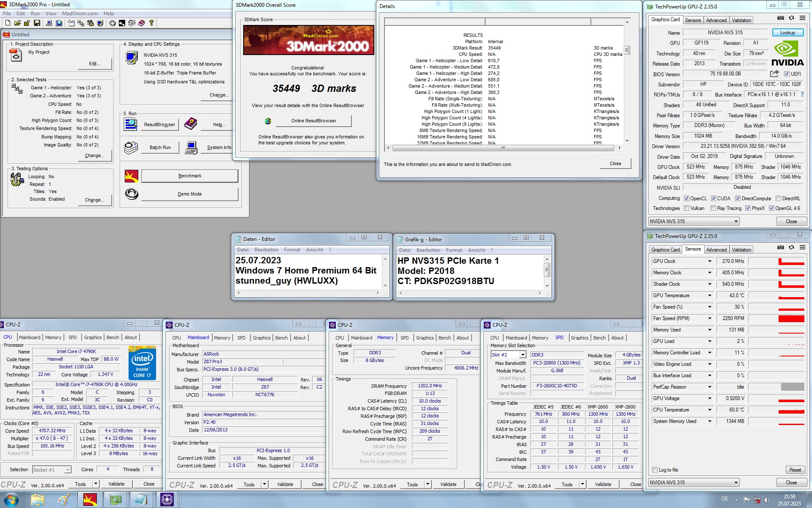812x508 pixels.
Task: Click the 3DMark2000 banner image in score window
Action: coord(309,40)
